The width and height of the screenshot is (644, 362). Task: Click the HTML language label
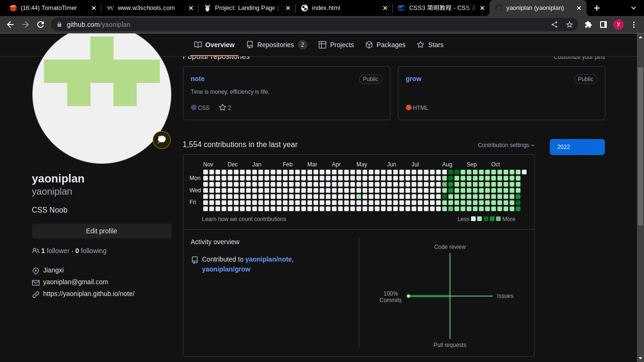click(x=421, y=108)
